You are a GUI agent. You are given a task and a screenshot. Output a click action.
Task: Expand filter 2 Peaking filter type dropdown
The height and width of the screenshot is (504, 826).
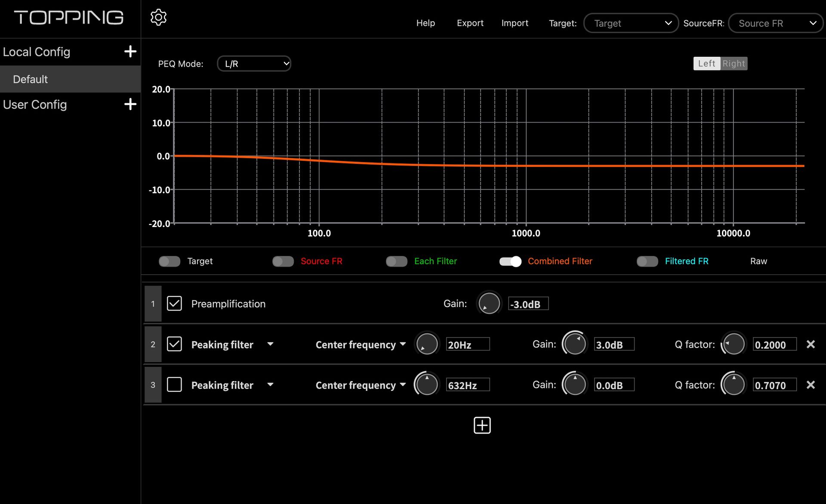click(270, 344)
